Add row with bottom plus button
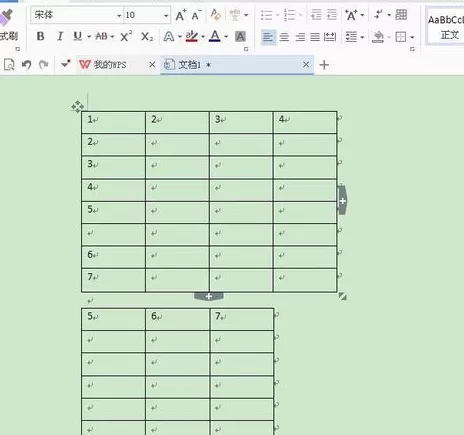Image resolution: width=464 pixels, height=435 pixels. [x=209, y=296]
